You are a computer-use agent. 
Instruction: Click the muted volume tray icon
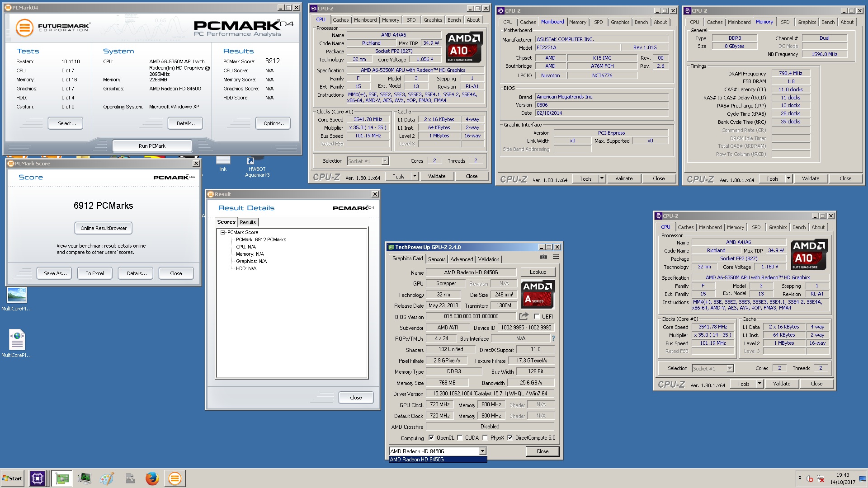pyautogui.click(x=810, y=479)
